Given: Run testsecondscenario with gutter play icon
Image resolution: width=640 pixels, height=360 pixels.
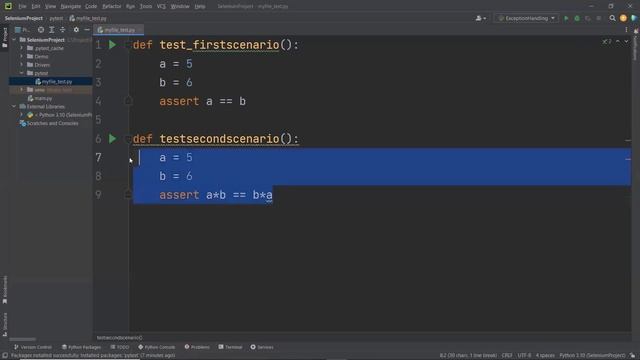Looking at the screenshot, I should coord(112,139).
